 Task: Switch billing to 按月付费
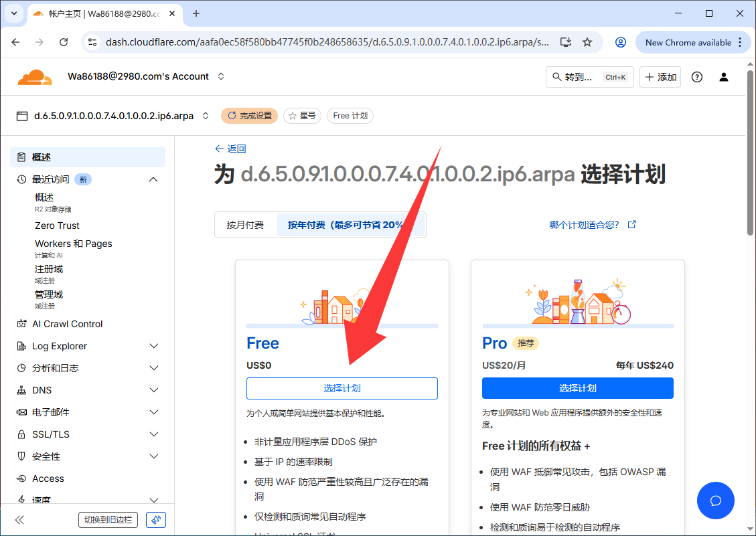click(x=245, y=225)
